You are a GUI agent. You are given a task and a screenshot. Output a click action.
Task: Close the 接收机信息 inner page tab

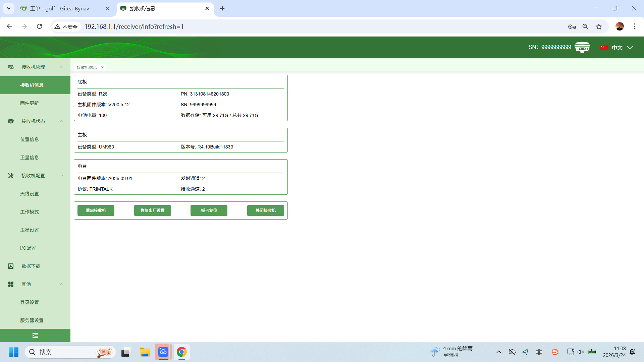pos(102,67)
